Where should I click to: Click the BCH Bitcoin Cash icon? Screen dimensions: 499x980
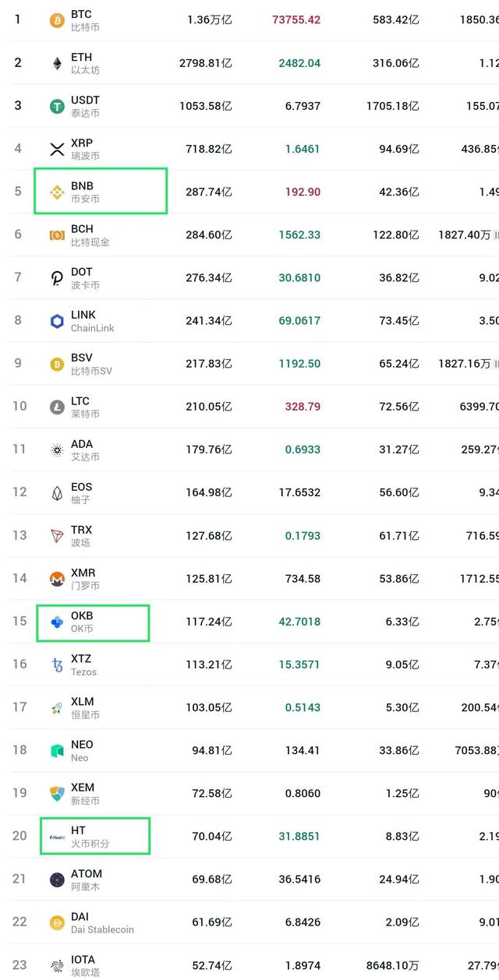click(57, 235)
